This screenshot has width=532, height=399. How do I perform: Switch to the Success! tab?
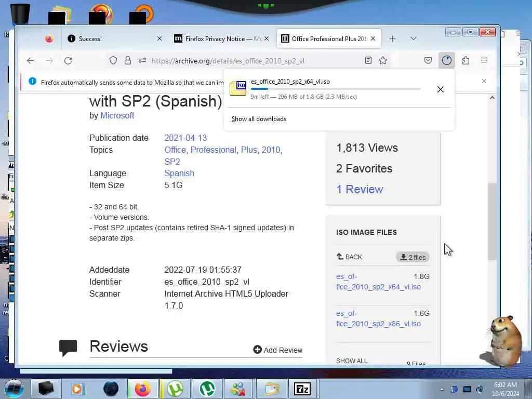click(115, 38)
